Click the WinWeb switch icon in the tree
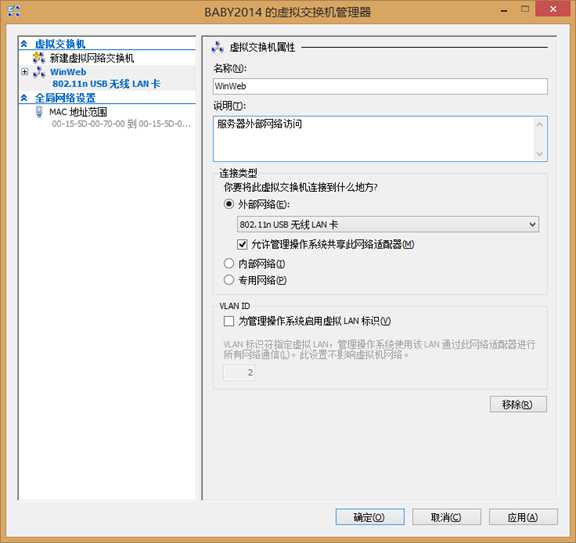 [39, 72]
